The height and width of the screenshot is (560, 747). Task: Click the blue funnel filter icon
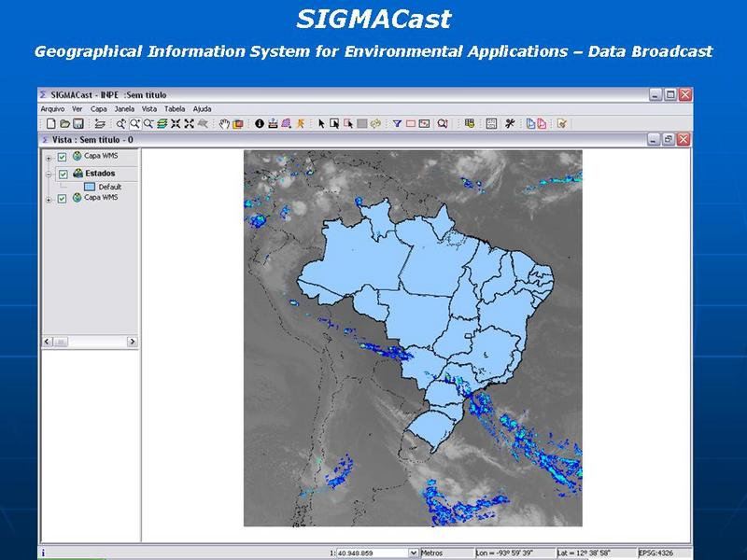click(x=397, y=124)
